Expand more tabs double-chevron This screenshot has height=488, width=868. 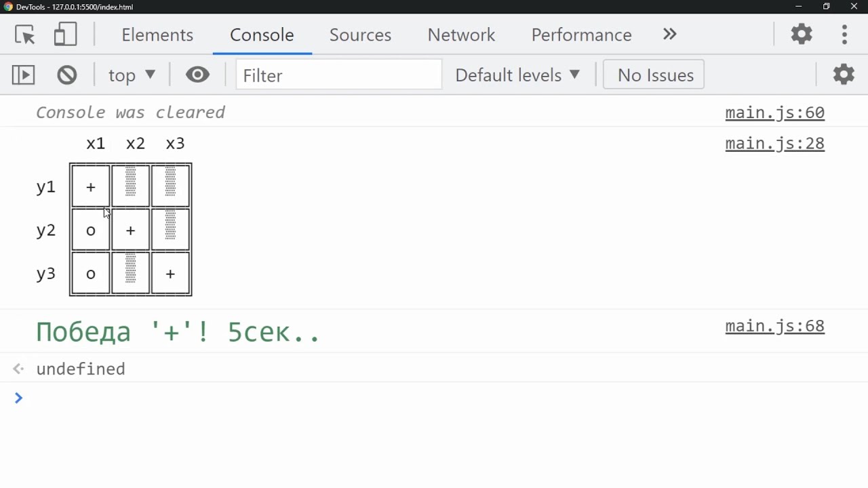tap(670, 34)
